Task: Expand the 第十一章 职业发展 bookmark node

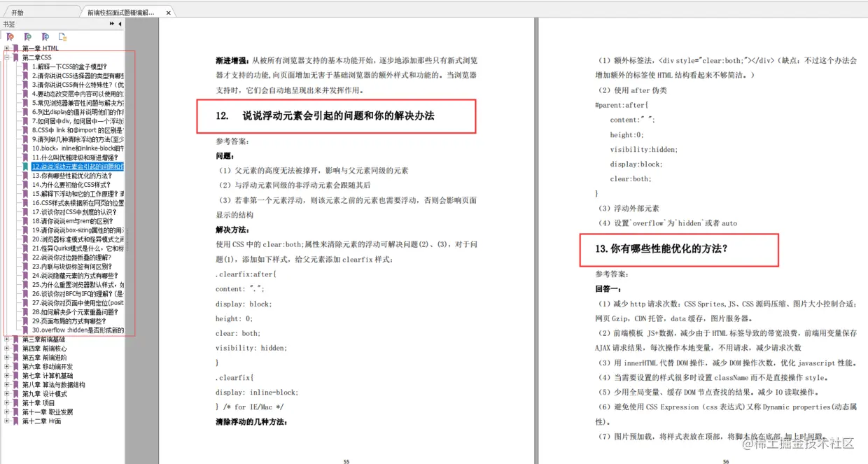Action: 7,412
